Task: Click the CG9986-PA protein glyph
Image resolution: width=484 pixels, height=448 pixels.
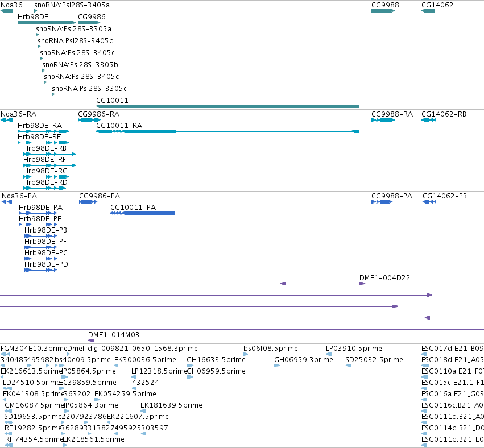Action: pos(88,202)
